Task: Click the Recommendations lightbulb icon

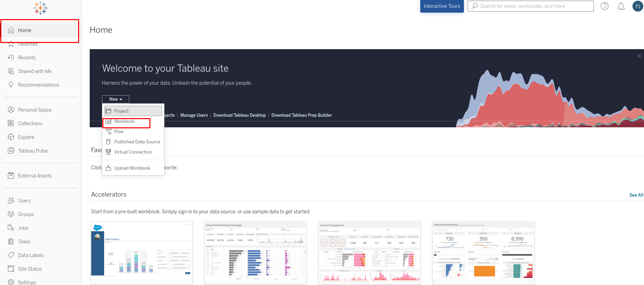Action: tap(11, 85)
